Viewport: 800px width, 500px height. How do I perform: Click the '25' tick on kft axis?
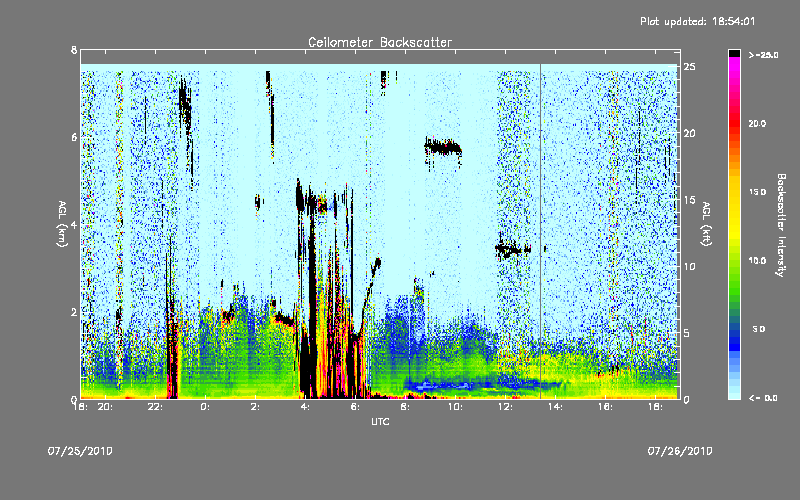tap(689, 67)
